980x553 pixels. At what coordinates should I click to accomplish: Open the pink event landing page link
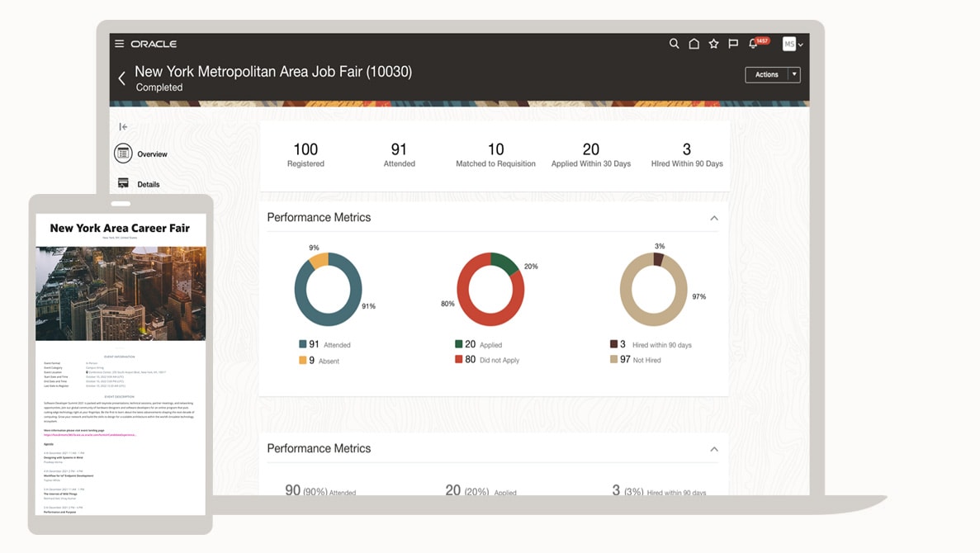(x=89, y=435)
